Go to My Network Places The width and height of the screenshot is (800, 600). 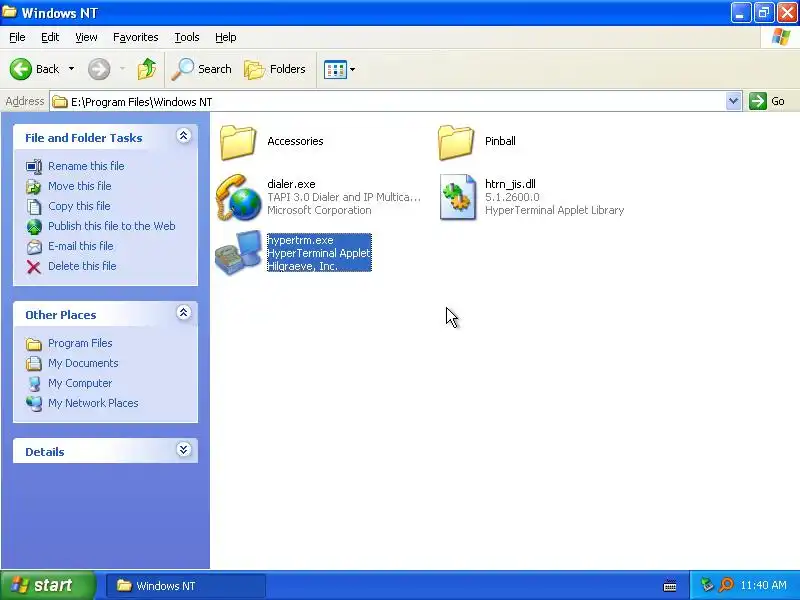click(93, 403)
